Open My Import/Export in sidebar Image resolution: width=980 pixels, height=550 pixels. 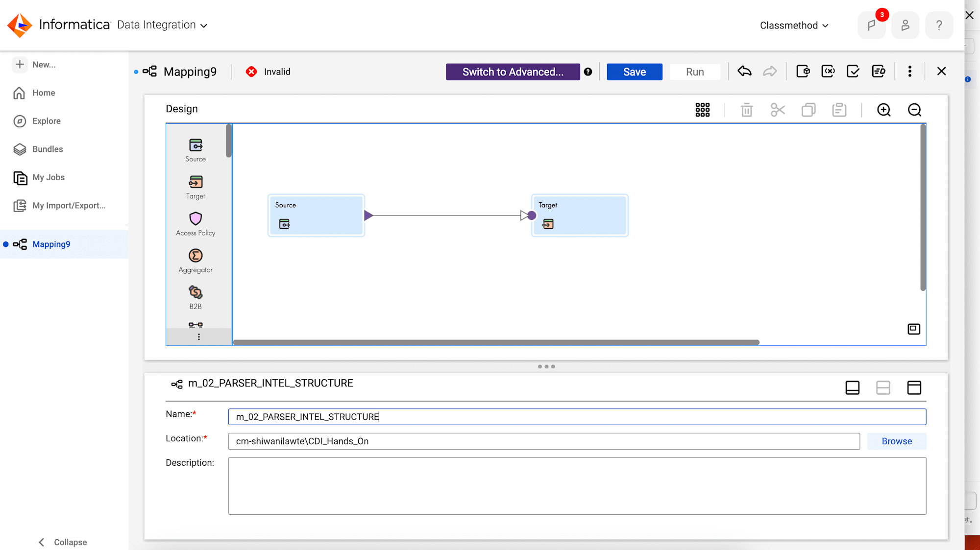[x=59, y=205]
